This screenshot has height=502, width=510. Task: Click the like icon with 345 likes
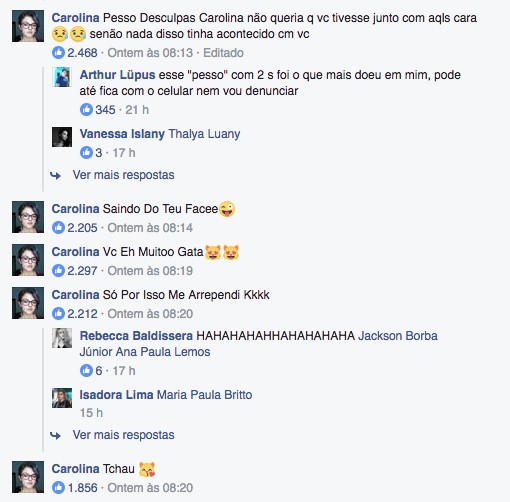pos(86,110)
